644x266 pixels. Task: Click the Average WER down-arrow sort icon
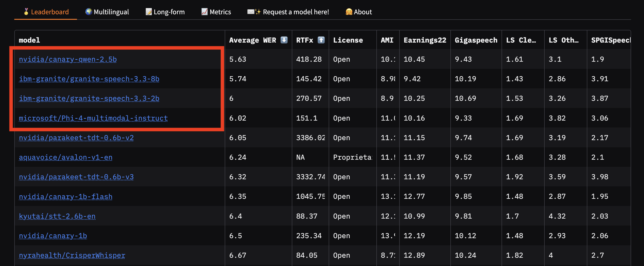(284, 40)
